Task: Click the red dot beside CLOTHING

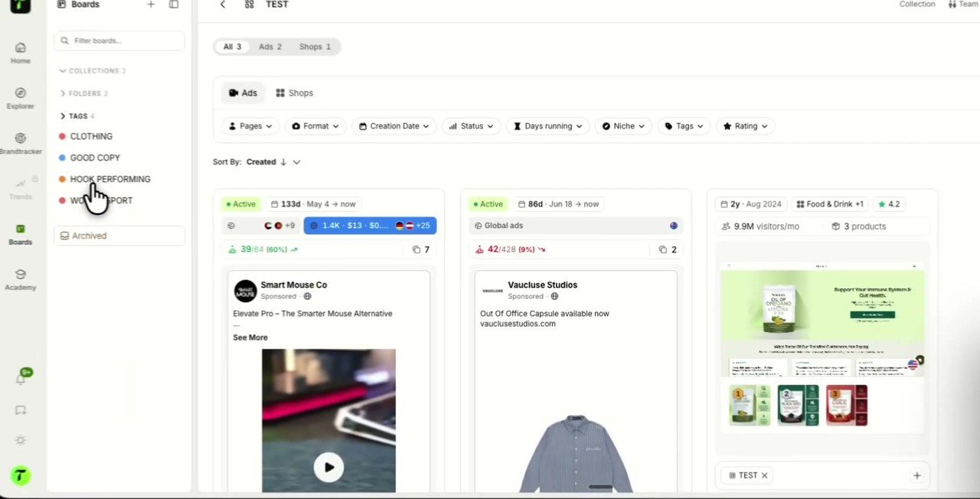Action: (x=62, y=136)
